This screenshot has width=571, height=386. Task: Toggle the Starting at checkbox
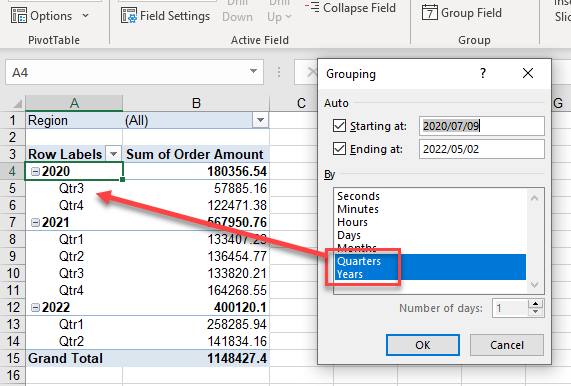click(339, 126)
